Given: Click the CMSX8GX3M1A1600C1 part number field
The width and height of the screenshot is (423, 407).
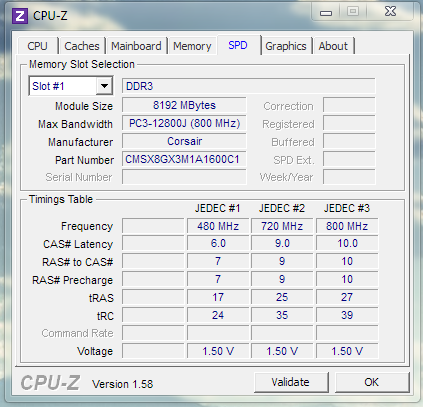Looking at the screenshot, I should [x=184, y=159].
